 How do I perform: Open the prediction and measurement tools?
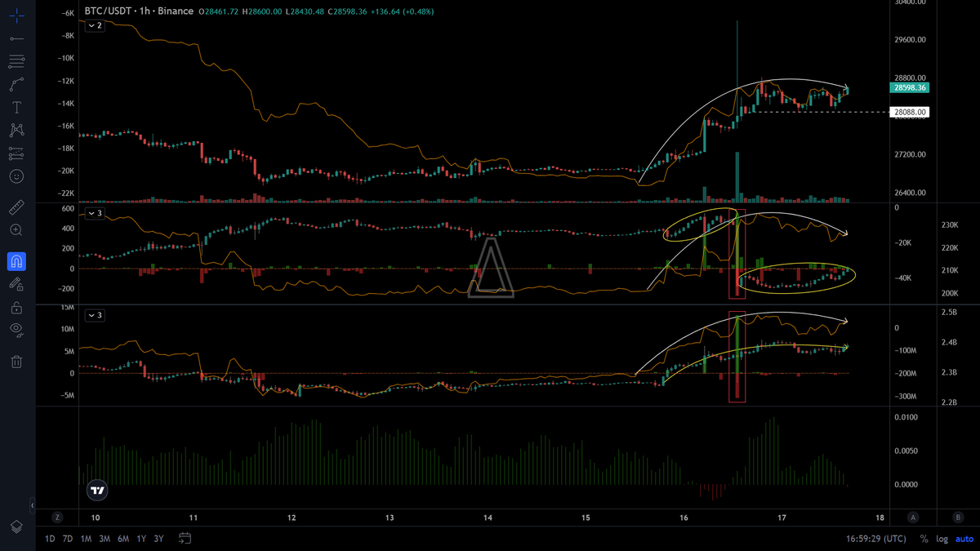16,153
